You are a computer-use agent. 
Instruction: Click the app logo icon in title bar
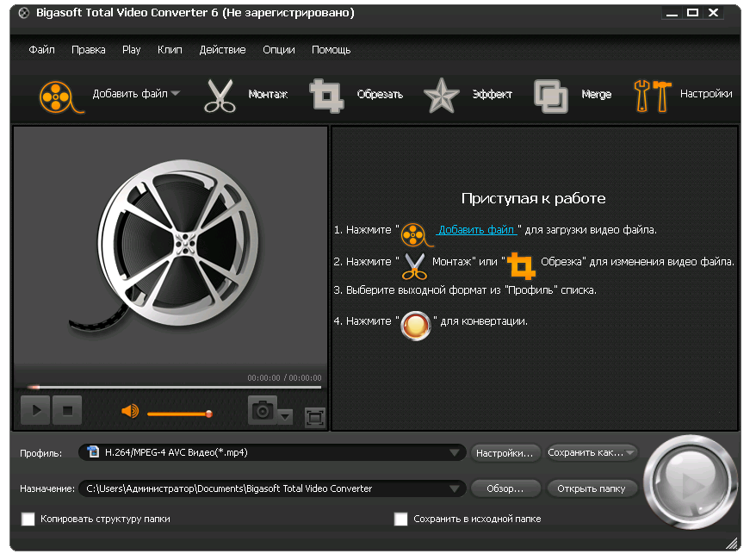click(x=23, y=13)
